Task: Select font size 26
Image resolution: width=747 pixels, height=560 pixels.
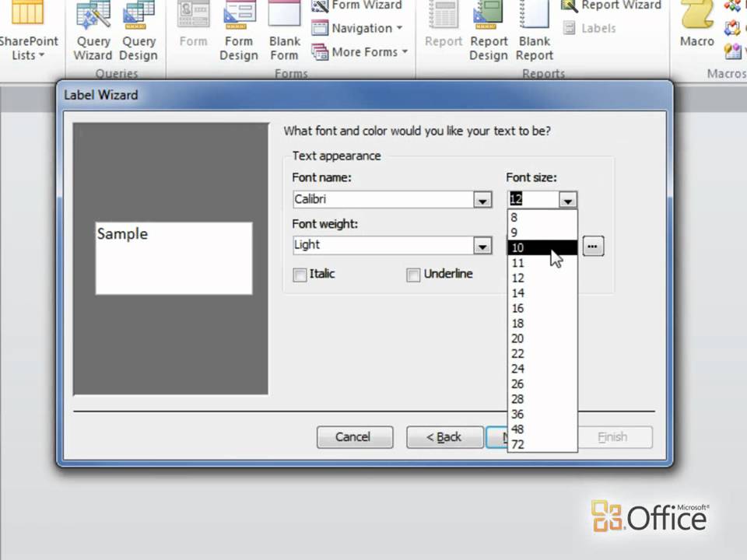Action: [542, 383]
